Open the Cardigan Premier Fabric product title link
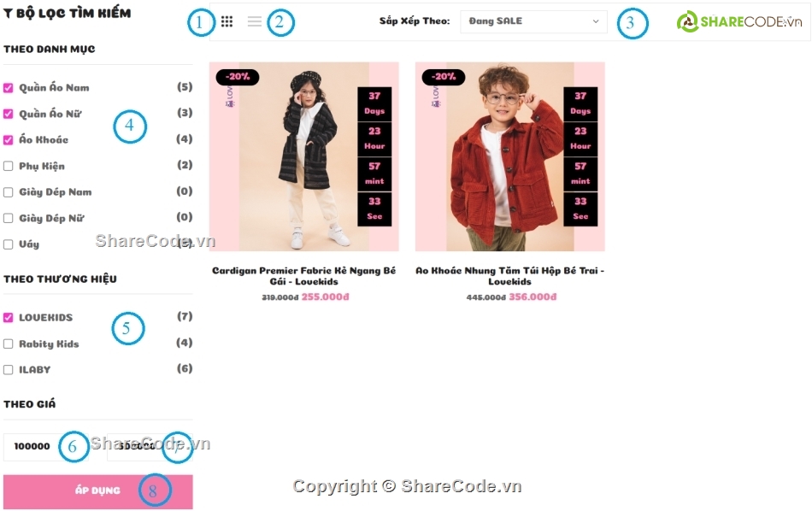 tap(304, 276)
